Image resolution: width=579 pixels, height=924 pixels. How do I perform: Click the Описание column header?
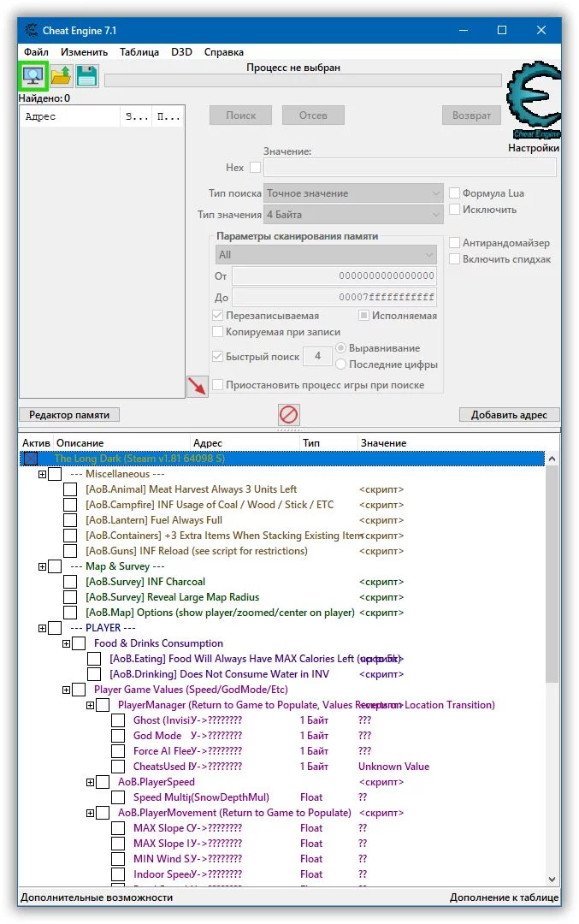pos(122,443)
